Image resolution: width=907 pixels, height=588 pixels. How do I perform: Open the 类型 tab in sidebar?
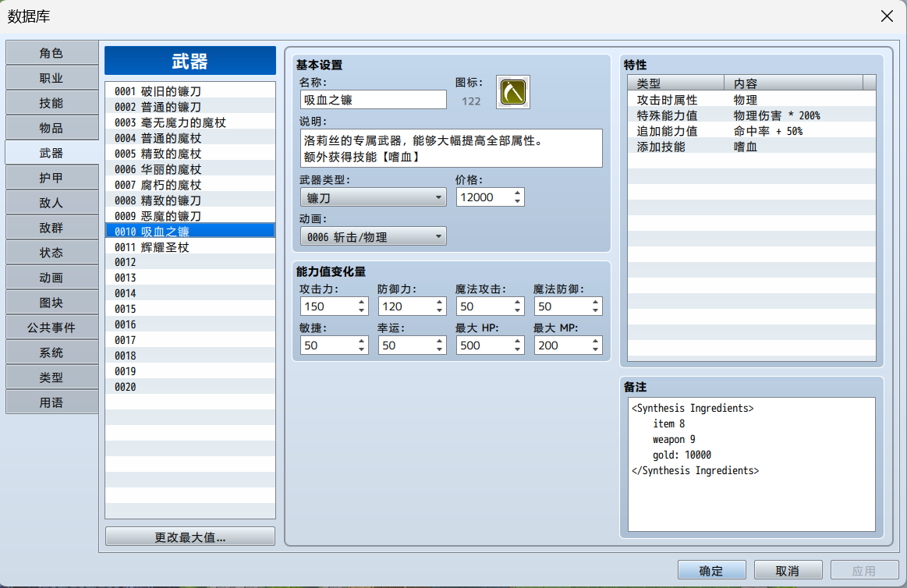(x=51, y=377)
